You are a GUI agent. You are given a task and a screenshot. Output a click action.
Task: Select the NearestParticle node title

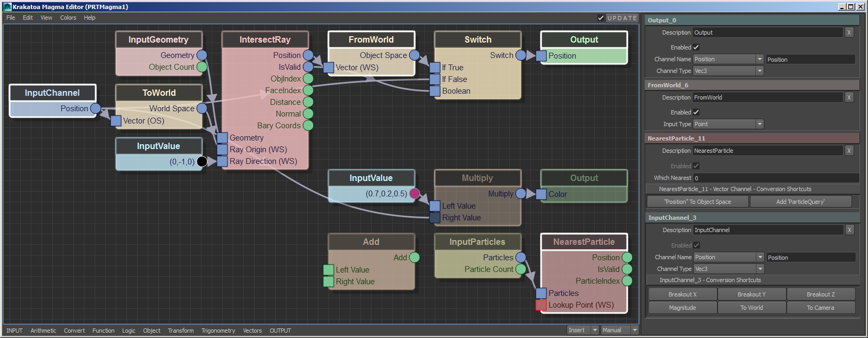584,242
